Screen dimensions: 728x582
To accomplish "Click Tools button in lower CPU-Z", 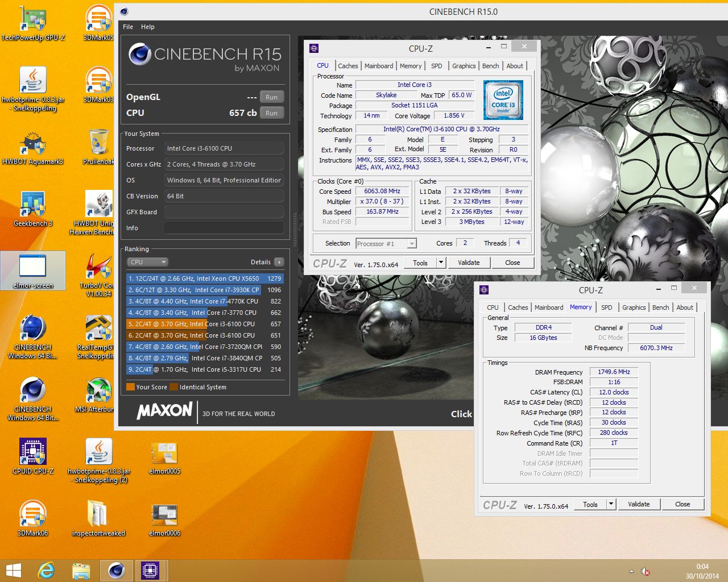I will (x=590, y=504).
